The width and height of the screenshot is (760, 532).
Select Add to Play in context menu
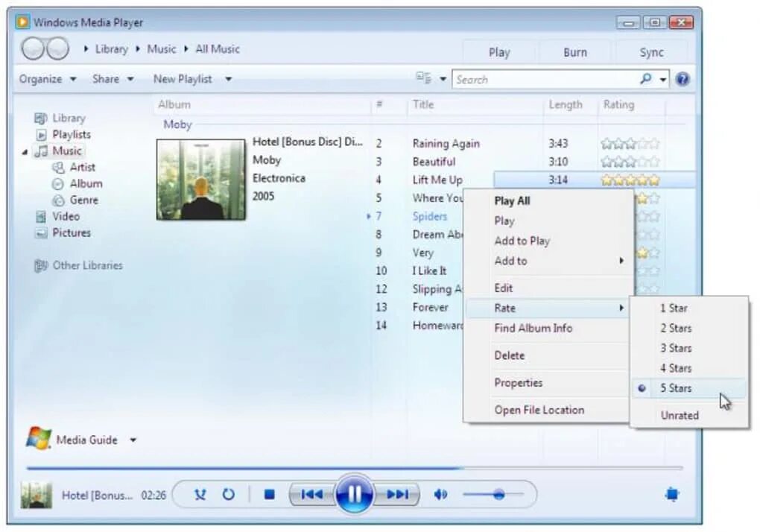[x=548, y=241]
